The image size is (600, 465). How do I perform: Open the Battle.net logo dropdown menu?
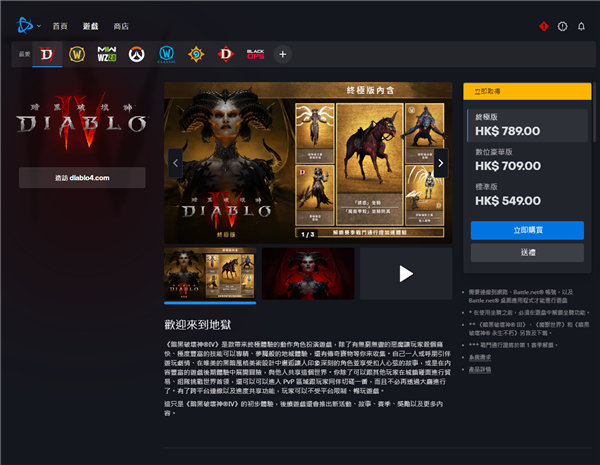[26, 25]
